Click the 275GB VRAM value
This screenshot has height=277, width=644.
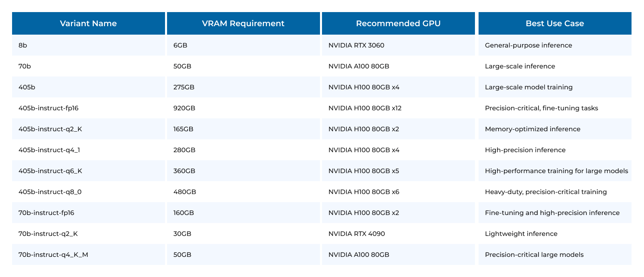point(184,87)
